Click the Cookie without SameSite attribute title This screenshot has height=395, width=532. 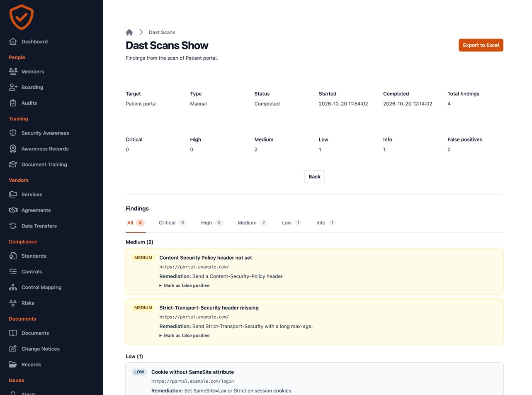(x=192, y=372)
